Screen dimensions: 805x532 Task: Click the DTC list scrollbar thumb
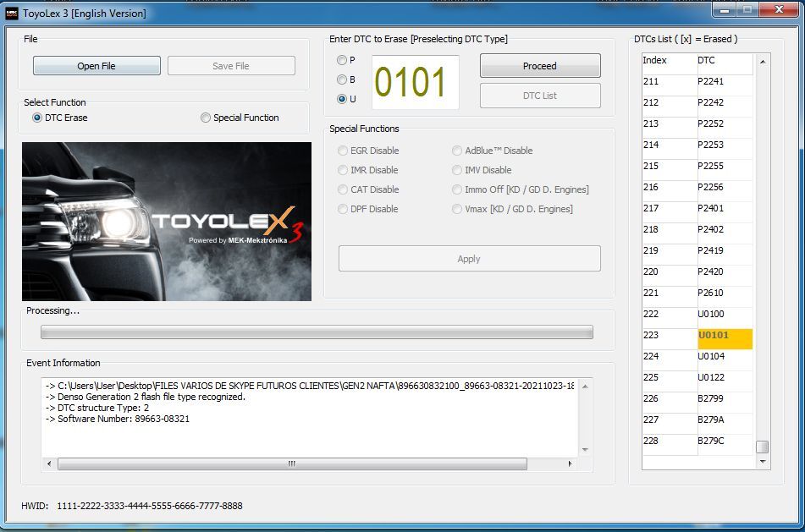click(x=763, y=447)
